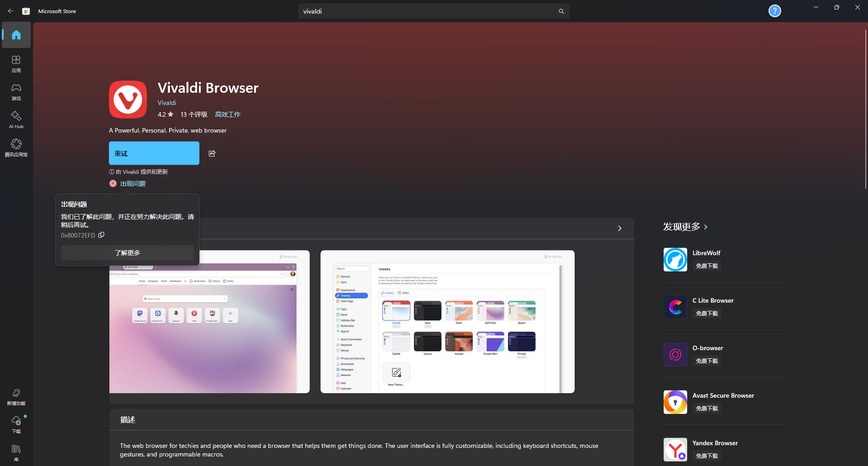Open the 高效工作 category link
The width and height of the screenshot is (868, 466).
[227, 114]
